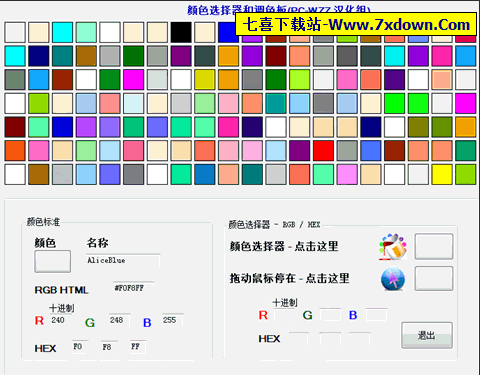Click the R decimal field showing 240
480x375 pixels.
(60, 320)
